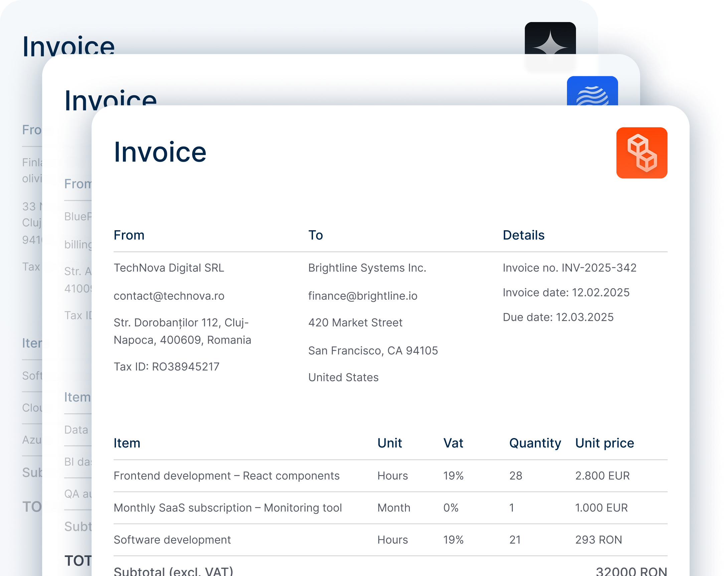Screen dimensions: 728x576
Task: Click the Tax ID RO38945217 text
Action: [167, 367]
